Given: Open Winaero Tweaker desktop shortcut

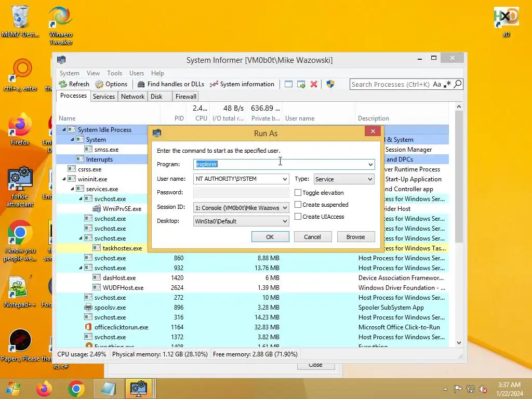Looking at the screenshot, I should click(x=61, y=25).
